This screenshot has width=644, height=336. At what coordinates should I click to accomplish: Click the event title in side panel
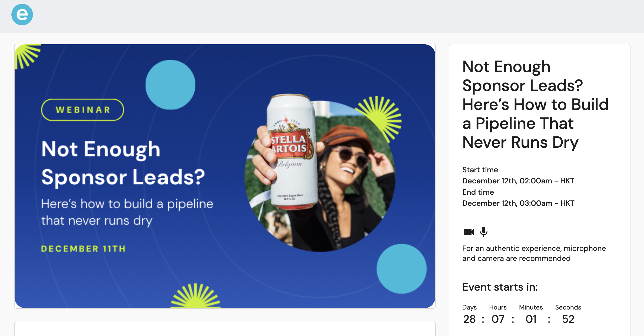pyautogui.click(x=535, y=104)
